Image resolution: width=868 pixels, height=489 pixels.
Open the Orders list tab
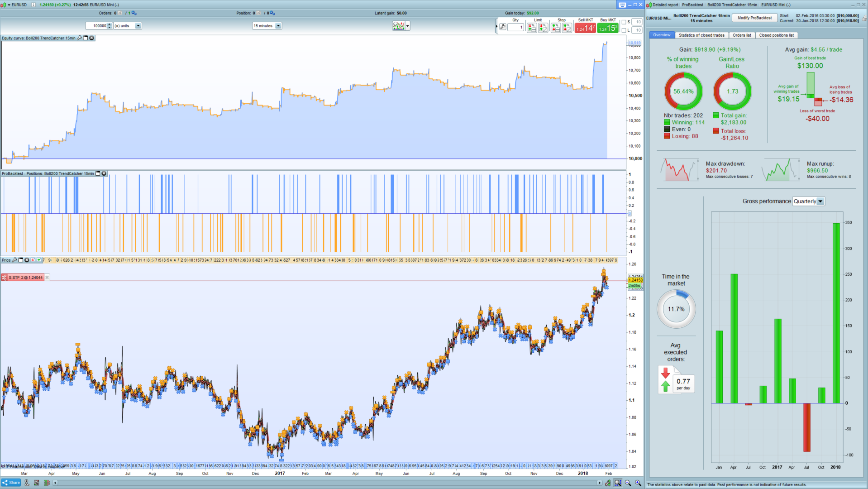coord(742,35)
